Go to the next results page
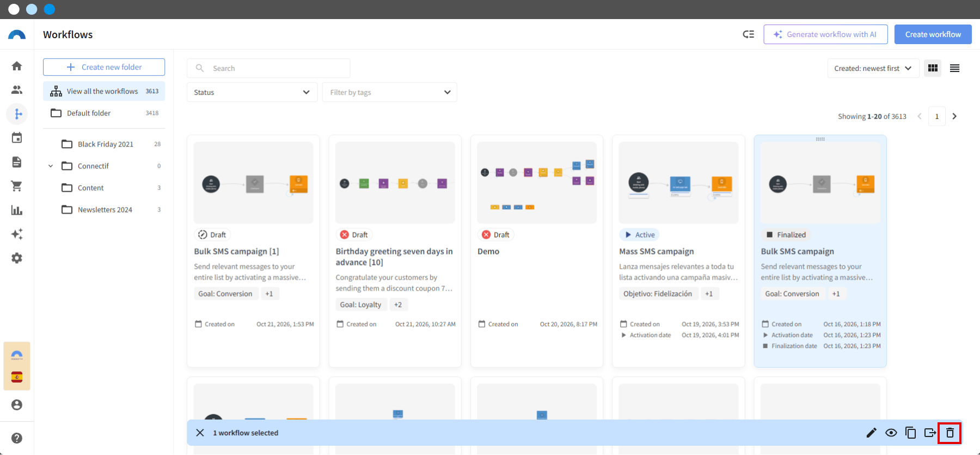The width and height of the screenshot is (980, 455). [x=954, y=116]
